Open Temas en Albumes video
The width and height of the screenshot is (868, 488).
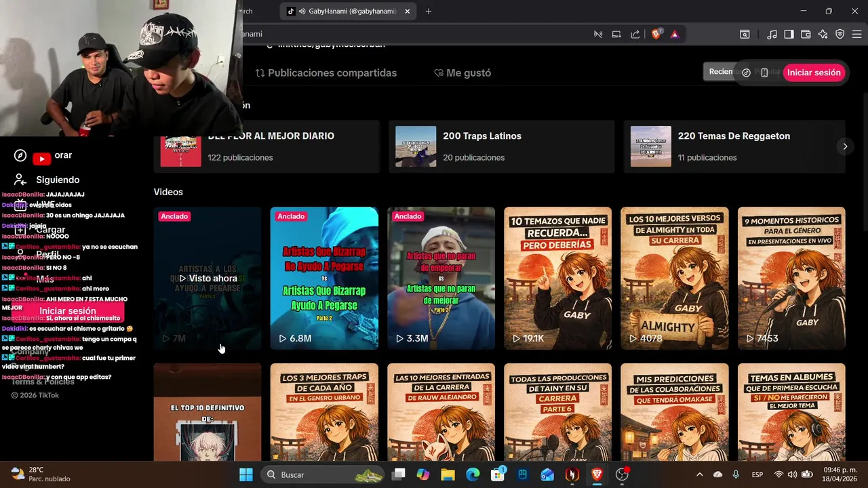[791, 412]
